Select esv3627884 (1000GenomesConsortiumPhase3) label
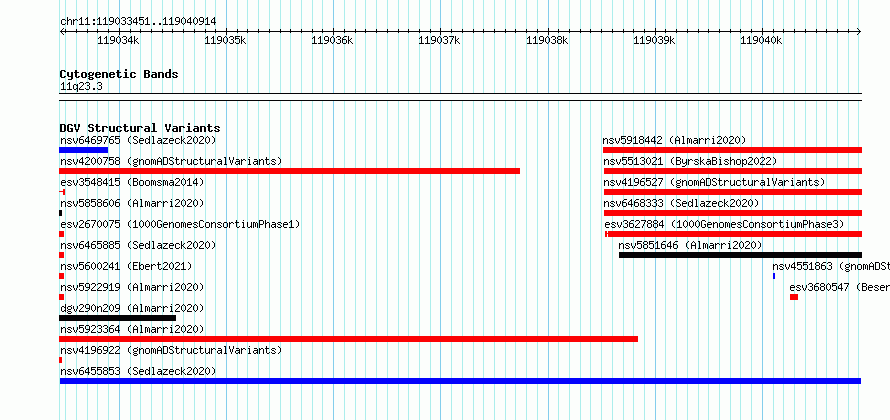 pyautogui.click(x=725, y=224)
